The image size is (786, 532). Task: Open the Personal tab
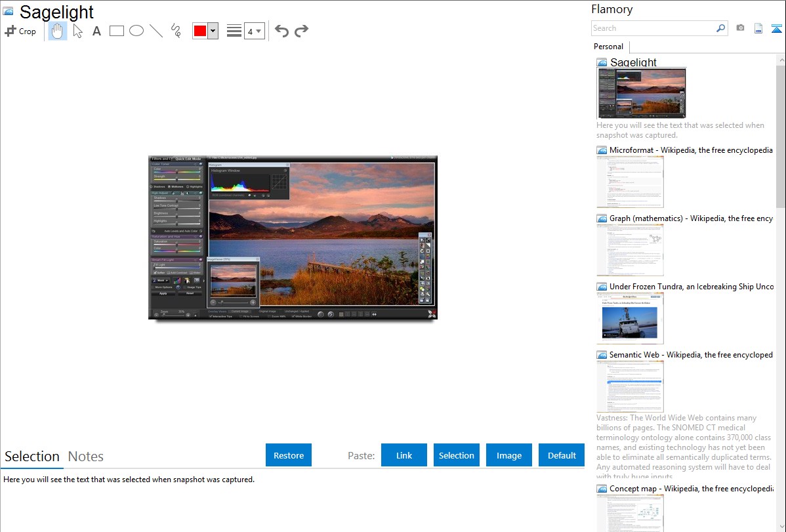click(x=608, y=47)
